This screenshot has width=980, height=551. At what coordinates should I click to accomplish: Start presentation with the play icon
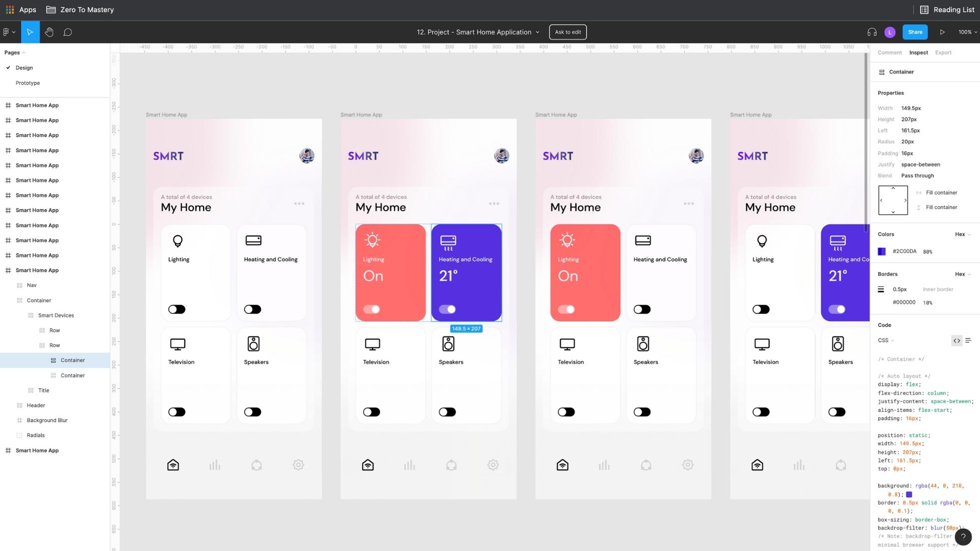tap(943, 32)
